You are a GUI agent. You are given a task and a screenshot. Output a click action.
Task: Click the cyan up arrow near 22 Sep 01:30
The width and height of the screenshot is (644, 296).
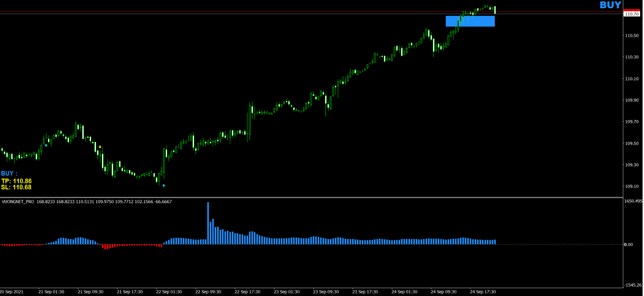164,186
